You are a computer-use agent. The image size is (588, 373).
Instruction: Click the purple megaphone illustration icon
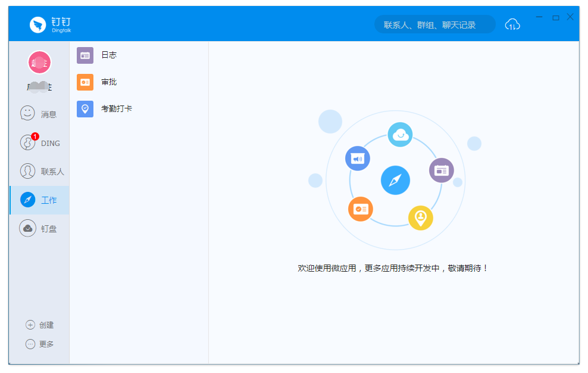(358, 158)
